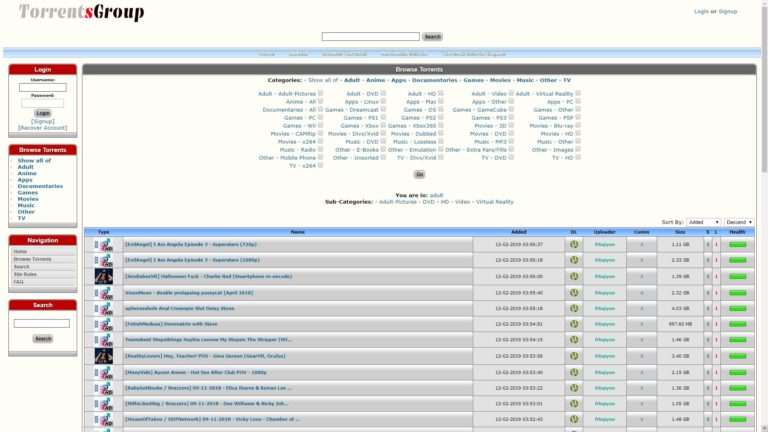The height and width of the screenshot is (432, 768).
Task: Check the Movies - Blu-ray checkbox
Action: pyautogui.click(x=578, y=125)
